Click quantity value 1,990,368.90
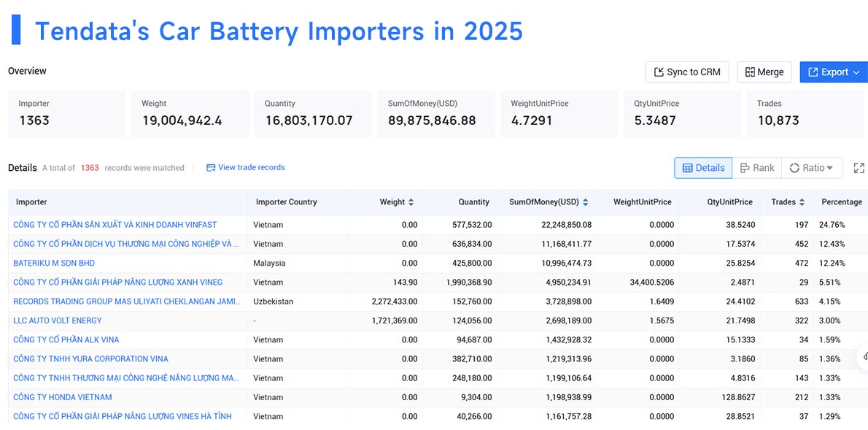This screenshot has height=430, width=868. 469,282
